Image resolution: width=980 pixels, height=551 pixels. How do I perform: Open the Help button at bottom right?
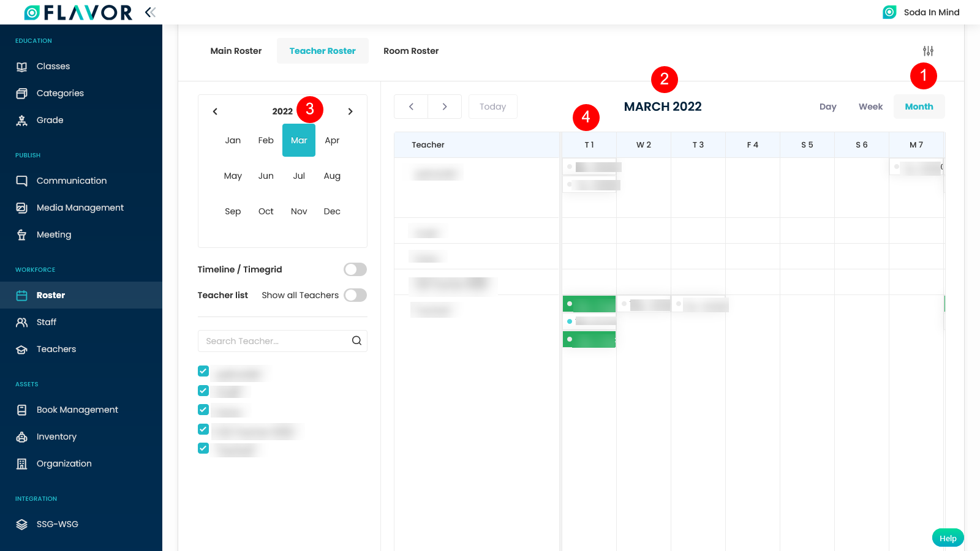(x=947, y=538)
